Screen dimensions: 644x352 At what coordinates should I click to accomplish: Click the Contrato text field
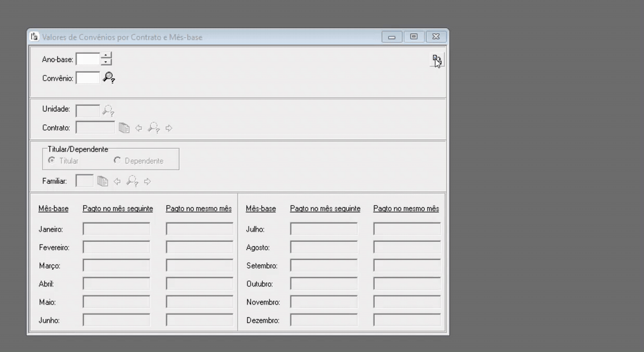94,127
